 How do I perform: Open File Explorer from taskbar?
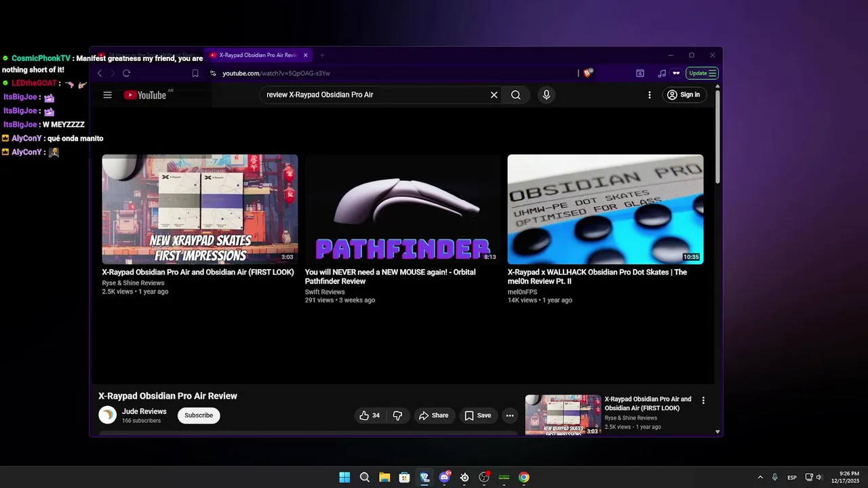(384, 477)
